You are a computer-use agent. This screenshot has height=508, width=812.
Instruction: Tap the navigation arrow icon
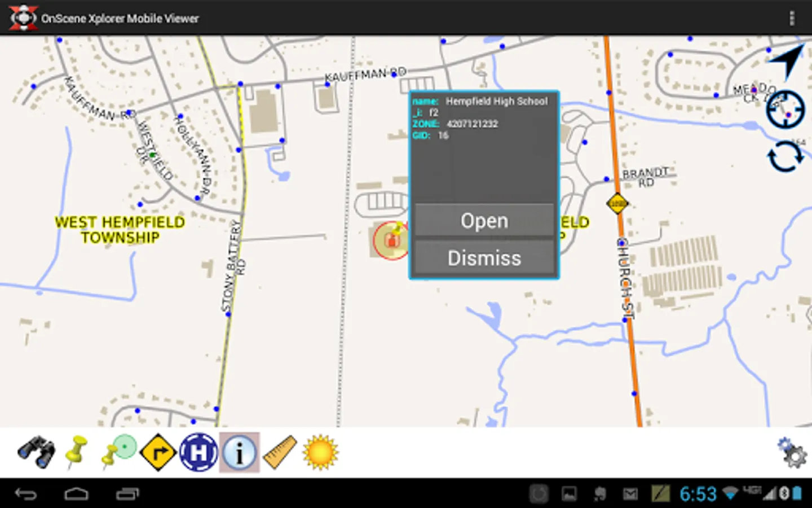787,61
